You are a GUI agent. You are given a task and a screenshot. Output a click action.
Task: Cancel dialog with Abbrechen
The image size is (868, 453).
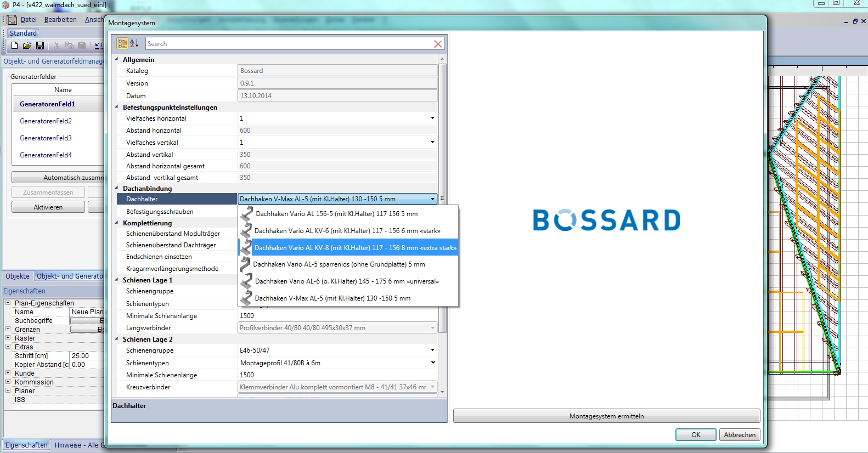click(740, 435)
